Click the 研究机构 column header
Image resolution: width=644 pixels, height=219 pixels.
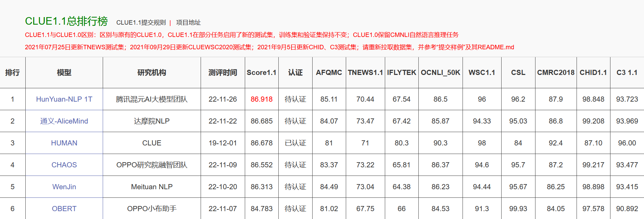tap(152, 73)
